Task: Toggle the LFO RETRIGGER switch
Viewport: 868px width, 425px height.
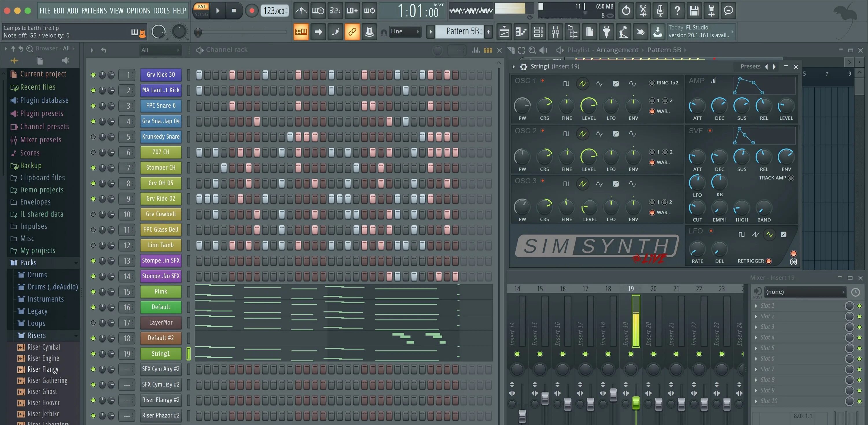Action: 768,261
